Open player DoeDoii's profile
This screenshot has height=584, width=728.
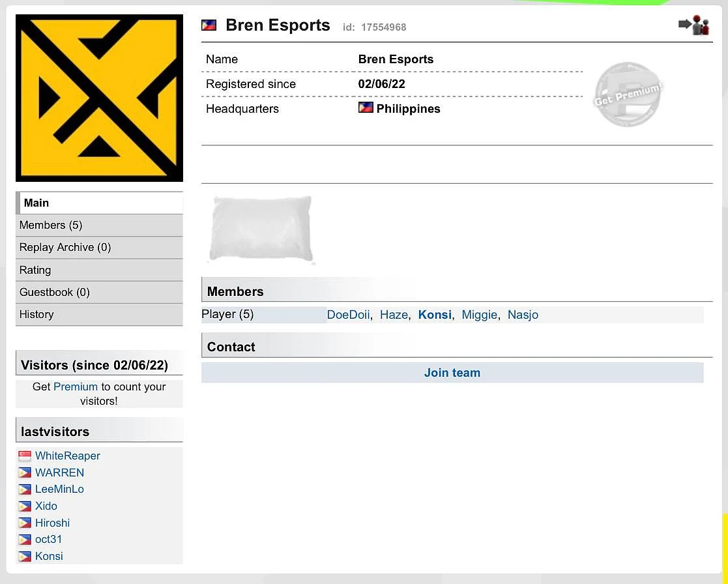(x=348, y=315)
